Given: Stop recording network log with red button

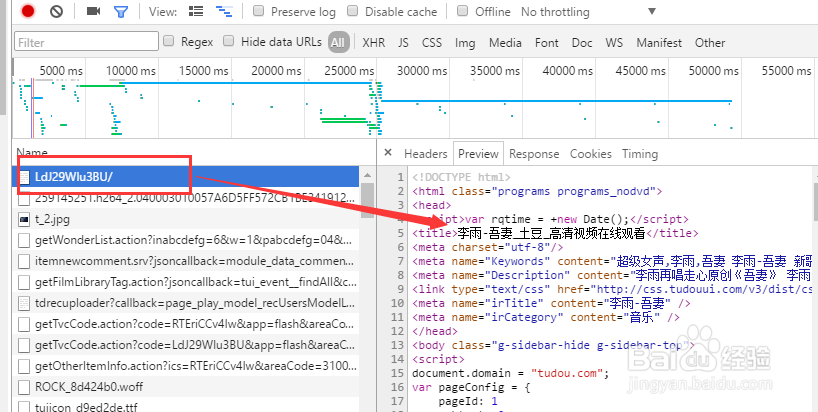Looking at the screenshot, I should tap(28, 11).
